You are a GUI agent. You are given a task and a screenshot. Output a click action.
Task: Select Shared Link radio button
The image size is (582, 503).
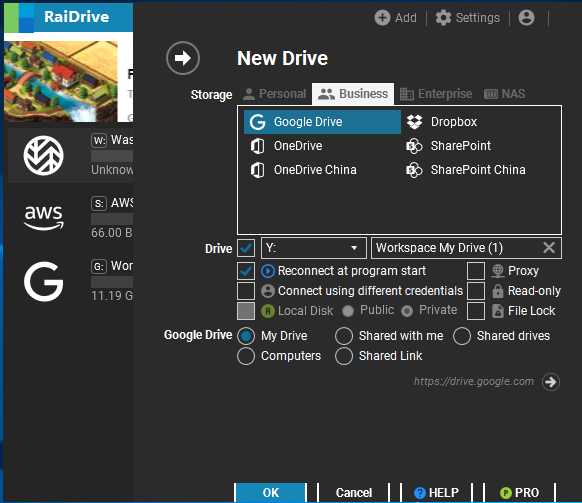344,356
